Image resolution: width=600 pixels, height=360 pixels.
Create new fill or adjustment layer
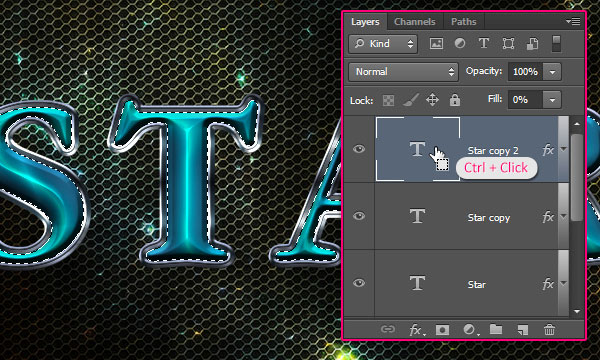470,329
